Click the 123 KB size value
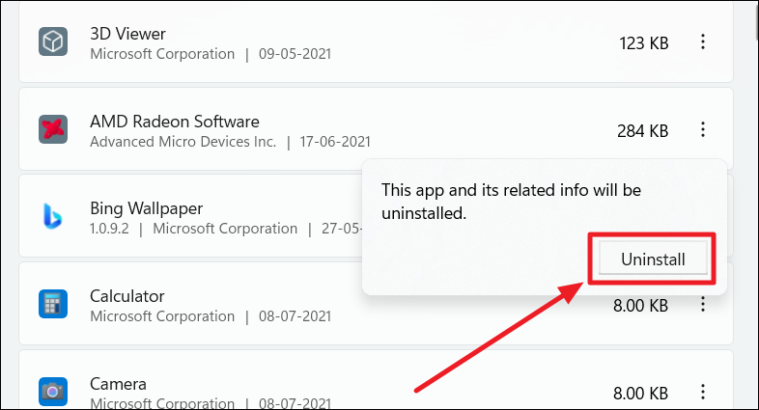The image size is (759, 410). click(x=644, y=44)
